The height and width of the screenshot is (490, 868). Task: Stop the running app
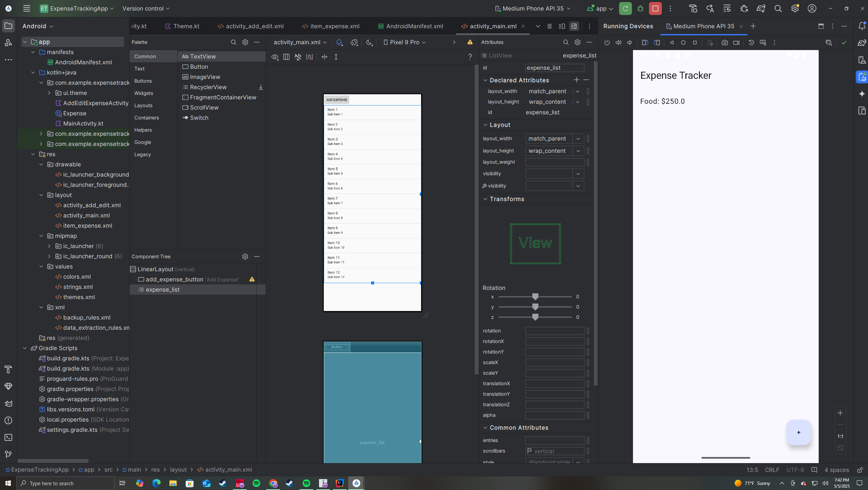point(655,9)
